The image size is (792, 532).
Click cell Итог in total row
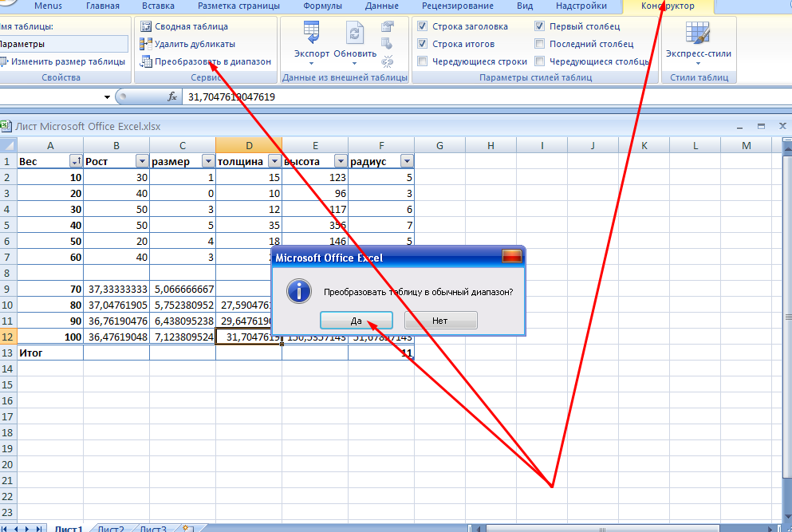pos(50,353)
